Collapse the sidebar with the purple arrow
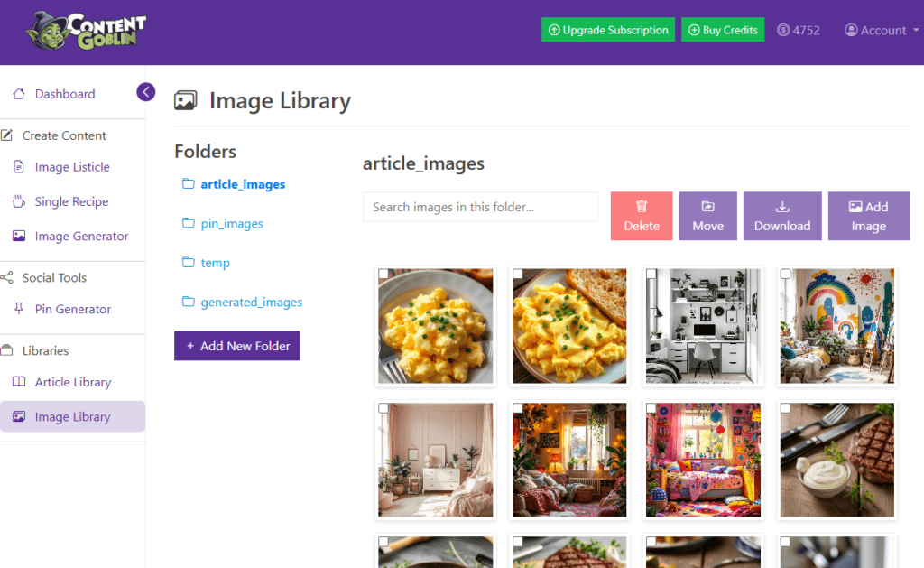Image resolution: width=924 pixels, height=568 pixels. pyautogui.click(x=146, y=92)
